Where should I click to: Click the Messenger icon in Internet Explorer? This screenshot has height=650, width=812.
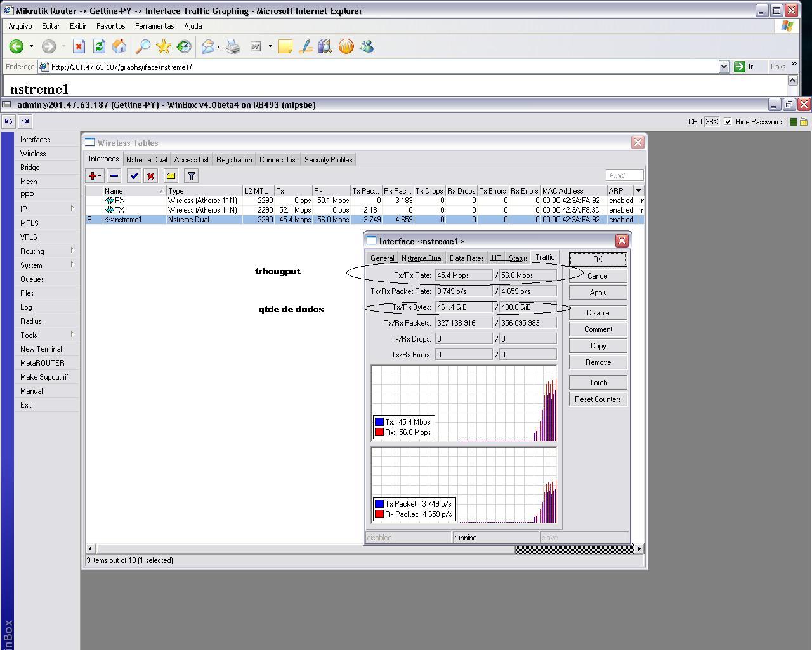point(367,46)
